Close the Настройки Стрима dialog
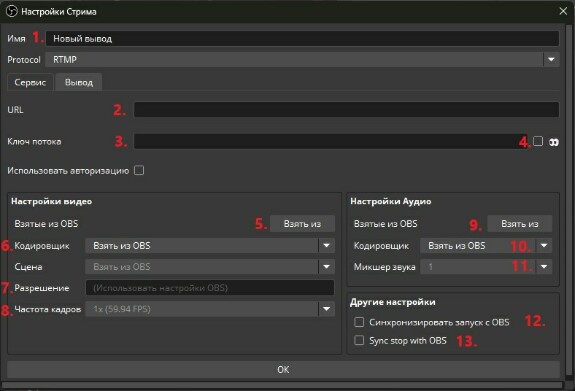 (563, 11)
